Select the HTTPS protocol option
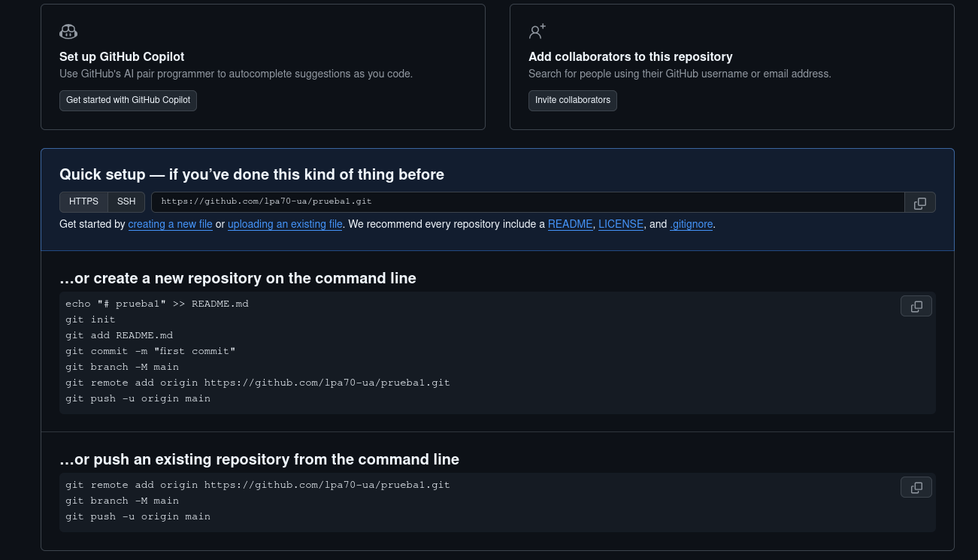The width and height of the screenshot is (978, 560). tap(83, 201)
